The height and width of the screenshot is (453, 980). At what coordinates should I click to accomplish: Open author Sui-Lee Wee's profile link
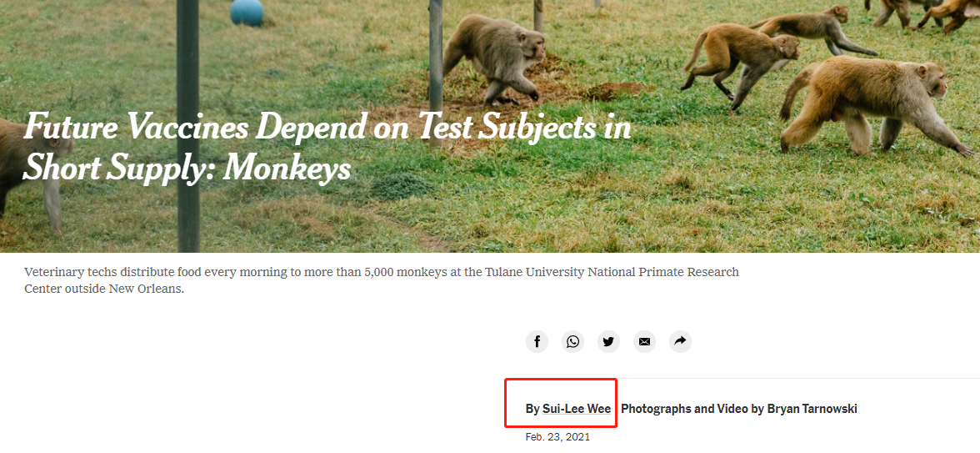[x=577, y=409]
